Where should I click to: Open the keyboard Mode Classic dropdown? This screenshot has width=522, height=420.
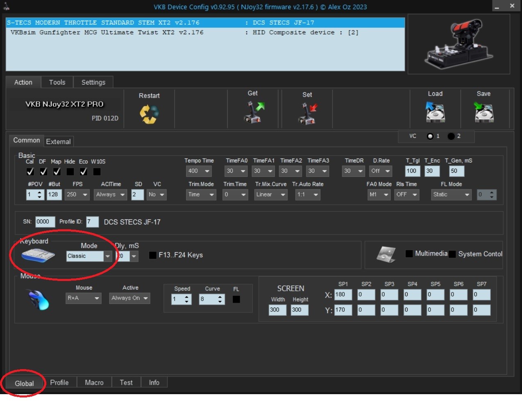coord(89,256)
